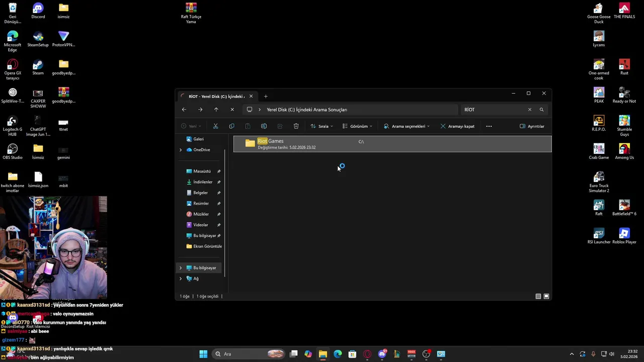Select the OBS Studio desktop shortcut
The width and height of the screenshot is (644, 362).
pyautogui.click(x=13, y=152)
